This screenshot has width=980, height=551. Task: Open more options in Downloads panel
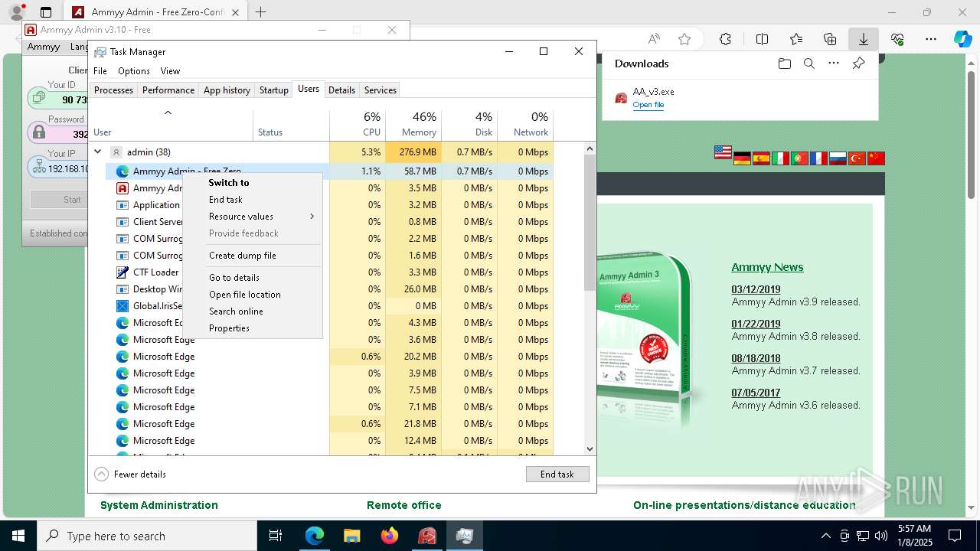coord(834,64)
